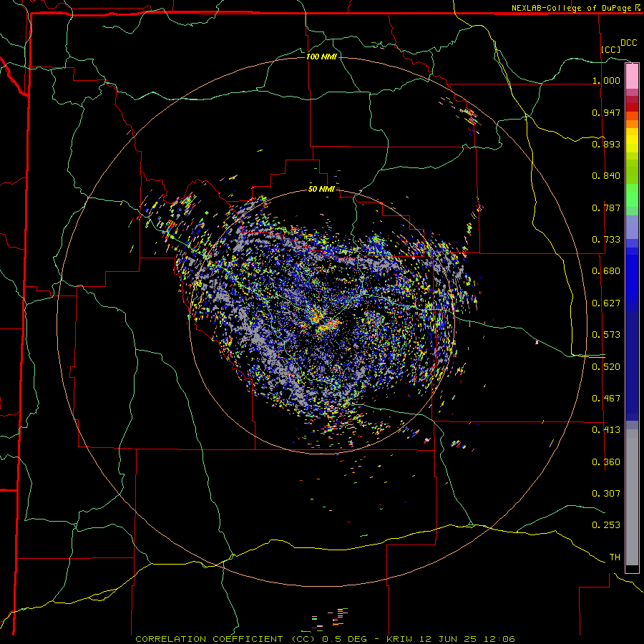Click the 0.413 scale value
Viewport: 644px width, 644px height.
tap(606, 430)
